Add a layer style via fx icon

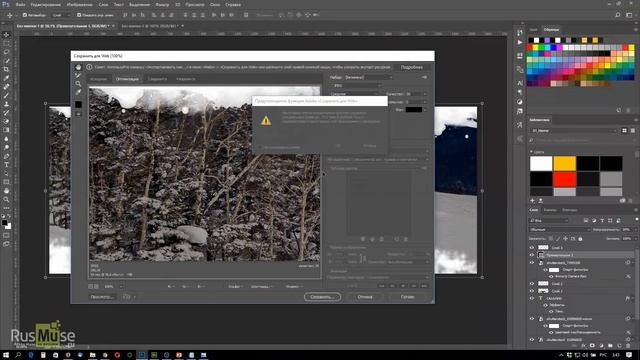(583, 346)
